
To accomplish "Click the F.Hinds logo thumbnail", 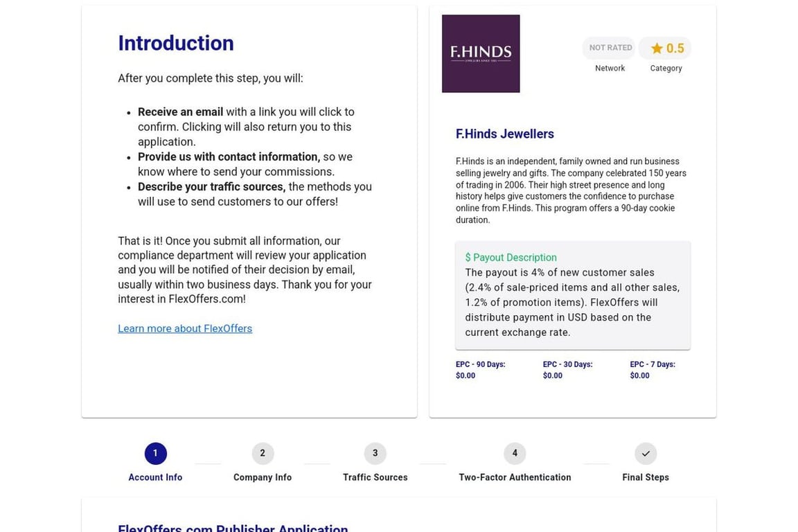I will [x=481, y=53].
